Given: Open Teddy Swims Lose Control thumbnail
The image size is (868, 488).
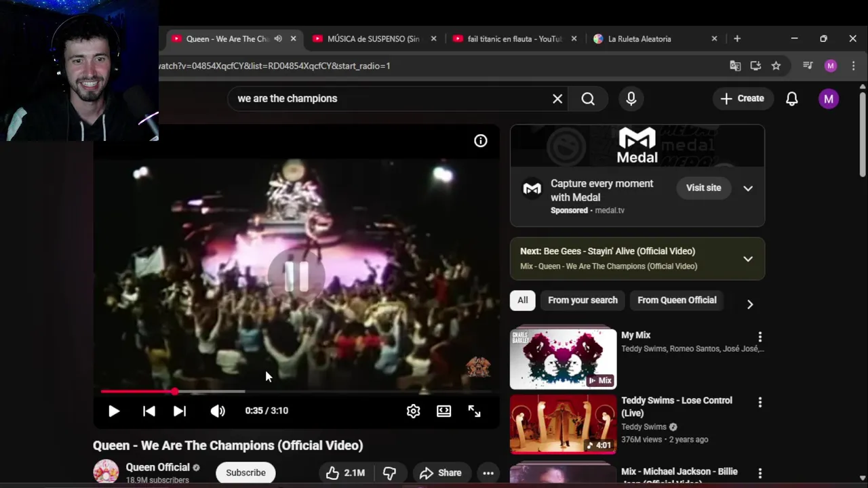Looking at the screenshot, I should click(563, 424).
